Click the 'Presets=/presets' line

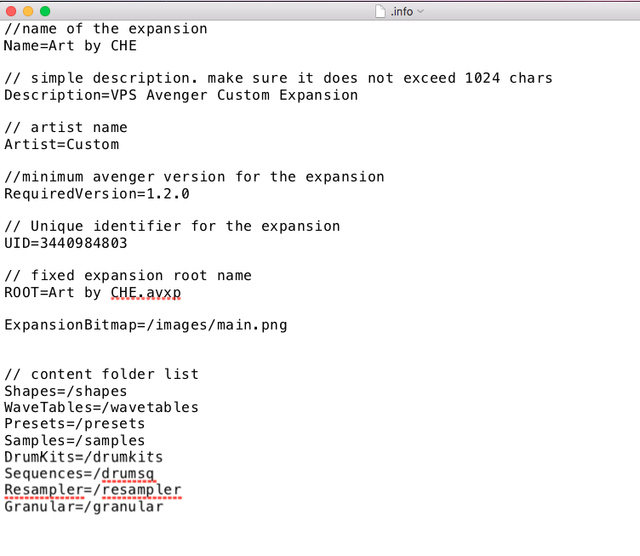point(75,424)
